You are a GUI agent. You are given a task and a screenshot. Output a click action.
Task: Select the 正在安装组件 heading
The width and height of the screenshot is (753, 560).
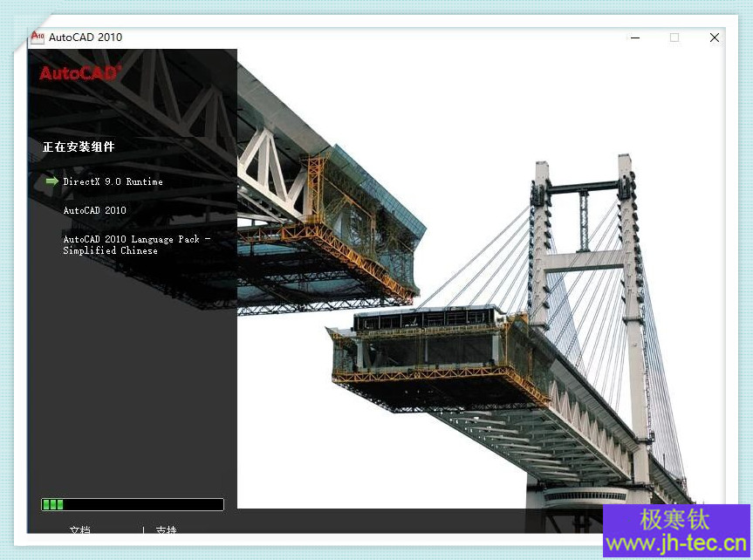click(79, 147)
